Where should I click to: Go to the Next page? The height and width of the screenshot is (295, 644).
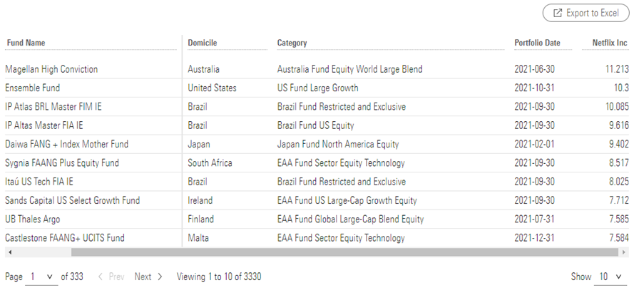pos(148,276)
